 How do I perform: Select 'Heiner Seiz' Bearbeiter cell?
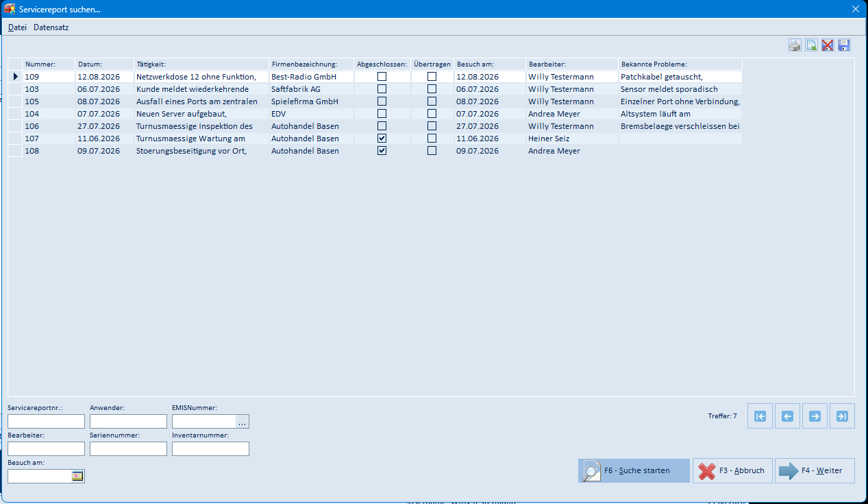pos(572,139)
